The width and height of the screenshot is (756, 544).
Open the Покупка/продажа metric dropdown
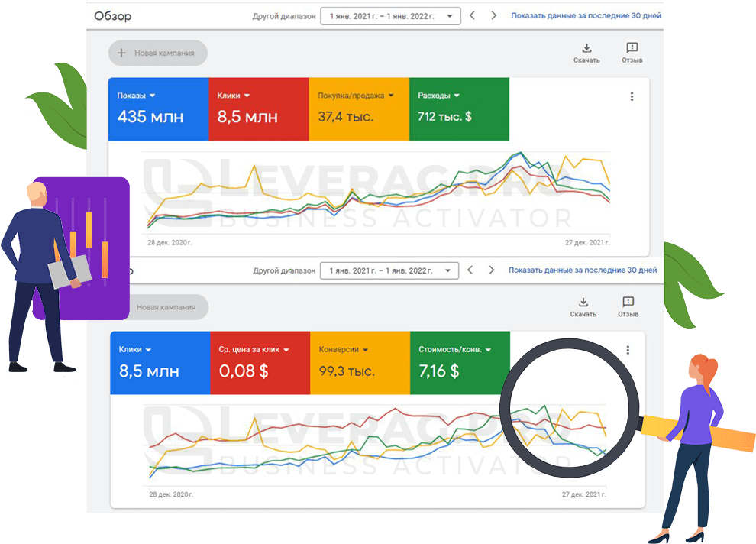point(356,96)
